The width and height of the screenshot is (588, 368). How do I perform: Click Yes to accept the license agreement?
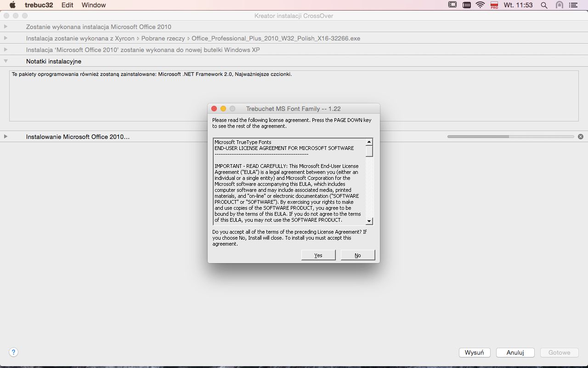(318, 255)
